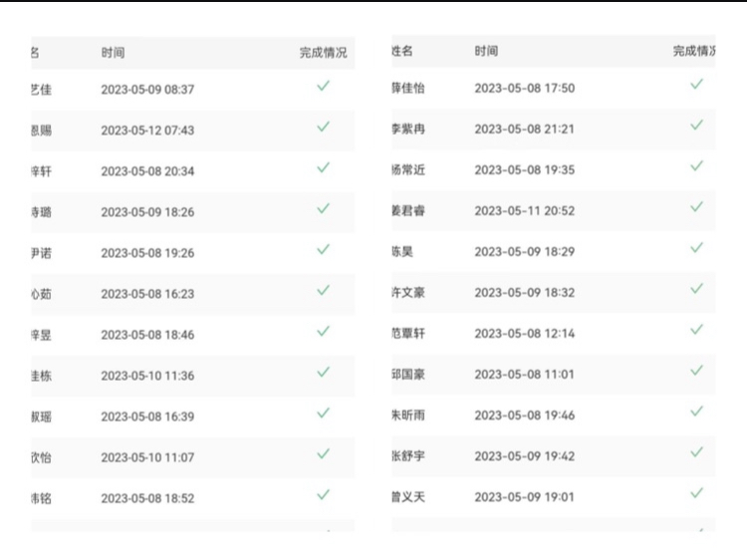Click the checkmark for 2023-05-09 08:37 row

[x=324, y=86]
